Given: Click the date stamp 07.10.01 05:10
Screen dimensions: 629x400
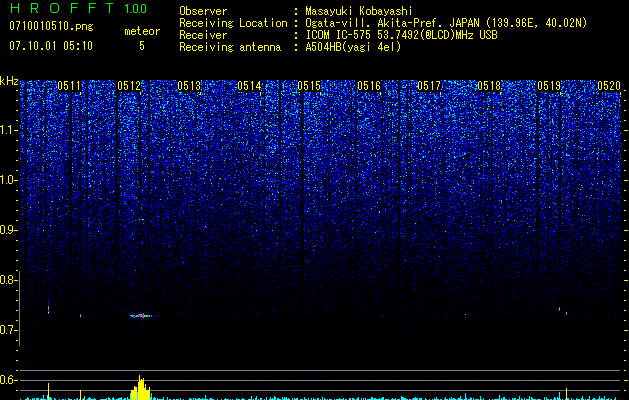Looking at the screenshot, I should click(x=51, y=46).
